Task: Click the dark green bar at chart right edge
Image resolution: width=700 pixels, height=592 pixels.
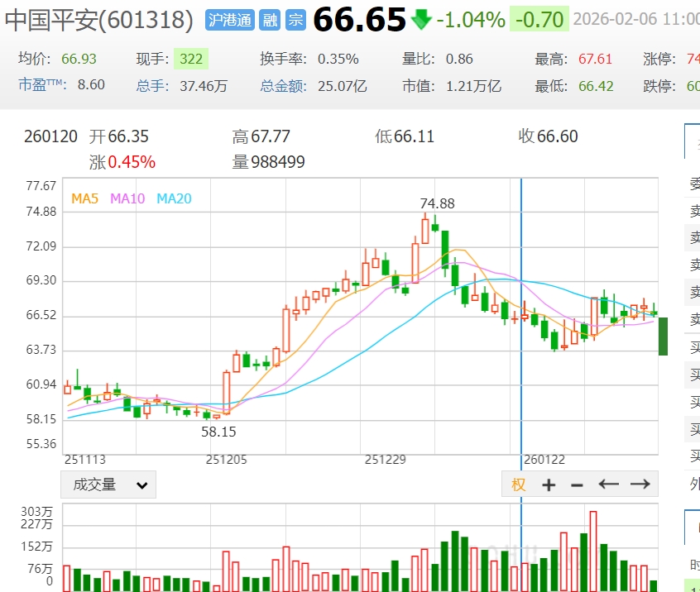Action: click(663, 337)
